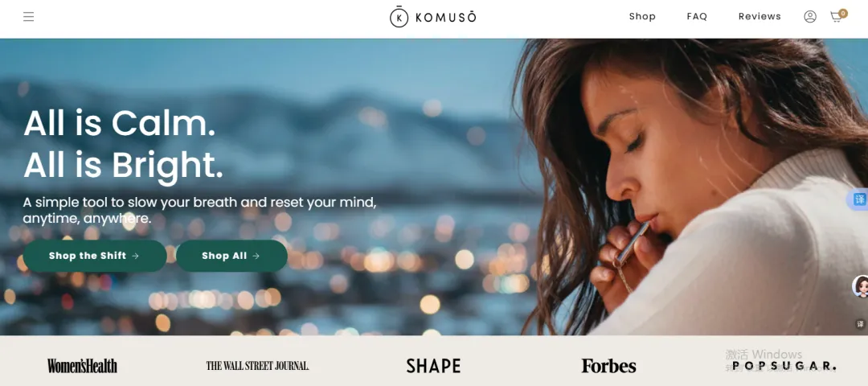The height and width of the screenshot is (386, 868).
Task: Click the SHAPE magazine logo
Action: click(x=433, y=366)
